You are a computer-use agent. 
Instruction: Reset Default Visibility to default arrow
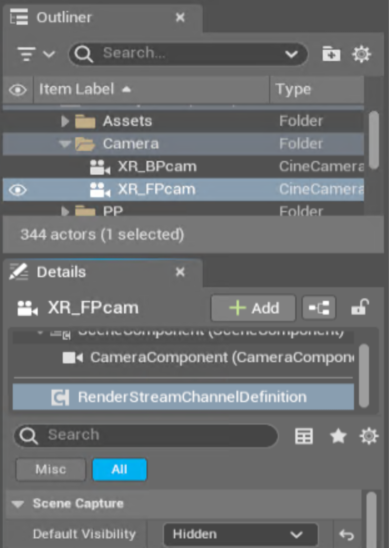tap(346, 535)
